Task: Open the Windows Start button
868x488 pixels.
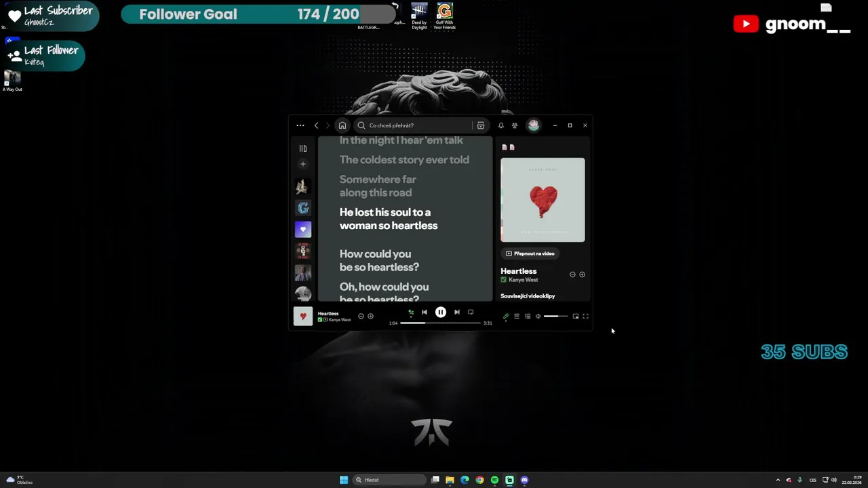Action: tap(344, 480)
